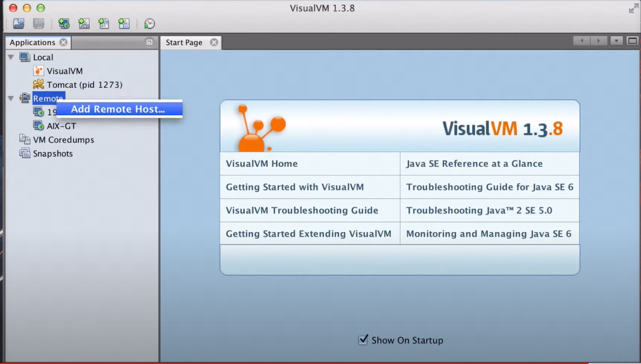Click the VisualVM application icon in tree

(38, 71)
